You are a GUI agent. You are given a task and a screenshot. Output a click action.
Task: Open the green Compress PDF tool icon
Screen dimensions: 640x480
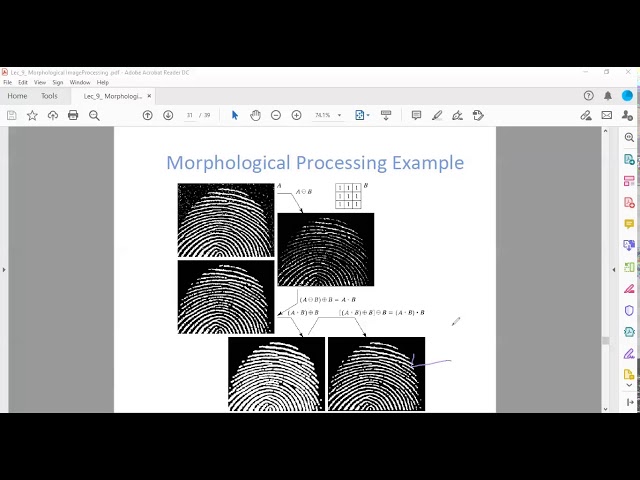click(x=629, y=267)
